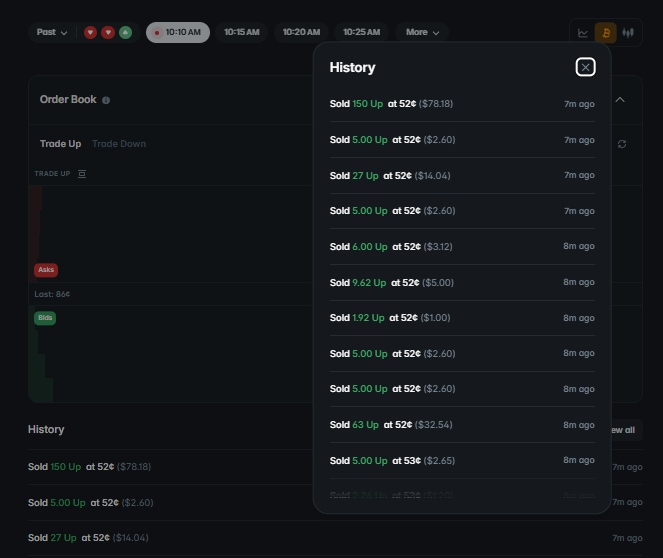Switch to Trade Down tab

coord(119,144)
